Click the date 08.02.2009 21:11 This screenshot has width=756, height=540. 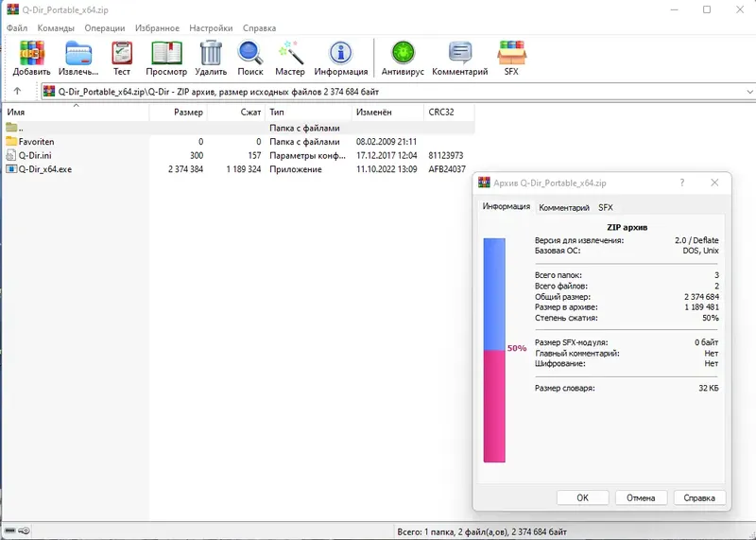click(x=387, y=142)
